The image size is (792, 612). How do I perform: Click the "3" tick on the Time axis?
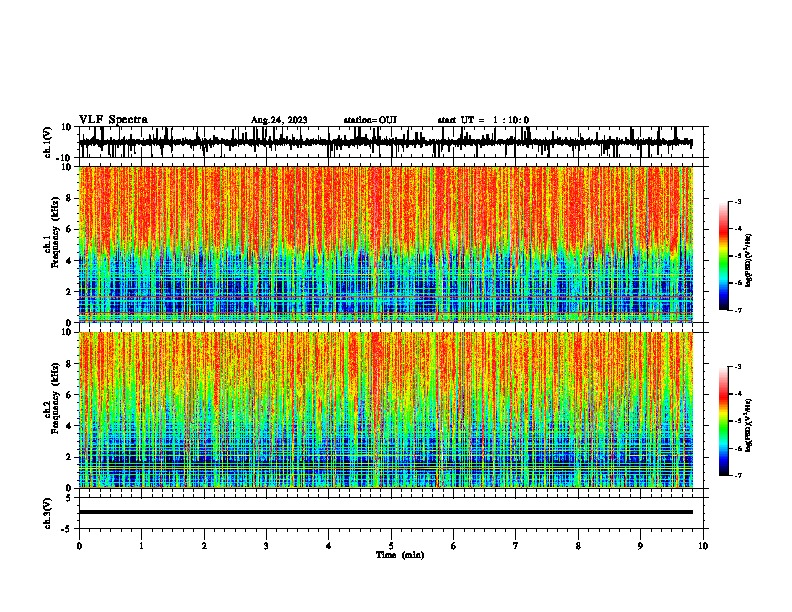(266, 546)
